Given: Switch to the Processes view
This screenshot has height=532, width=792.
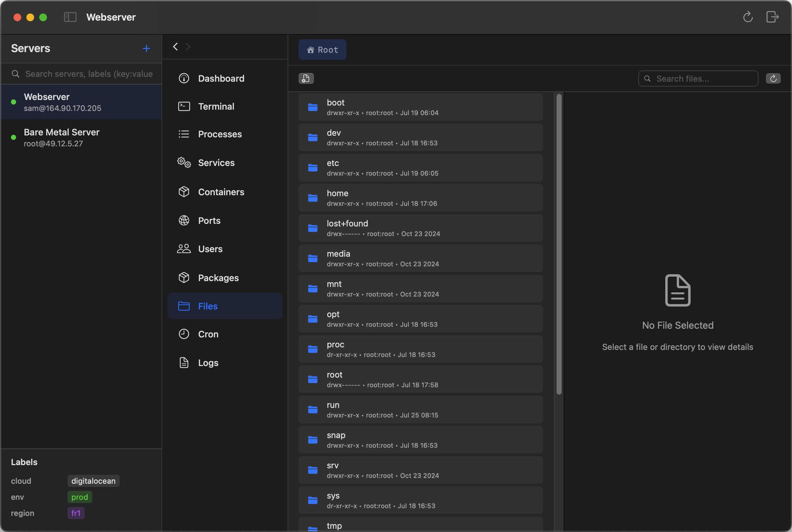Looking at the screenshot, I should click(225, 134).
